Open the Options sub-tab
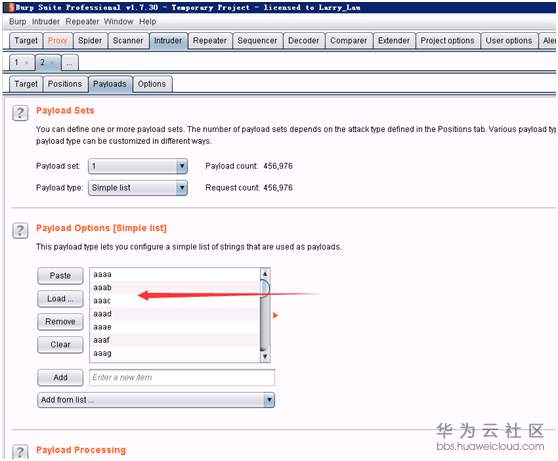 (152, 84)
